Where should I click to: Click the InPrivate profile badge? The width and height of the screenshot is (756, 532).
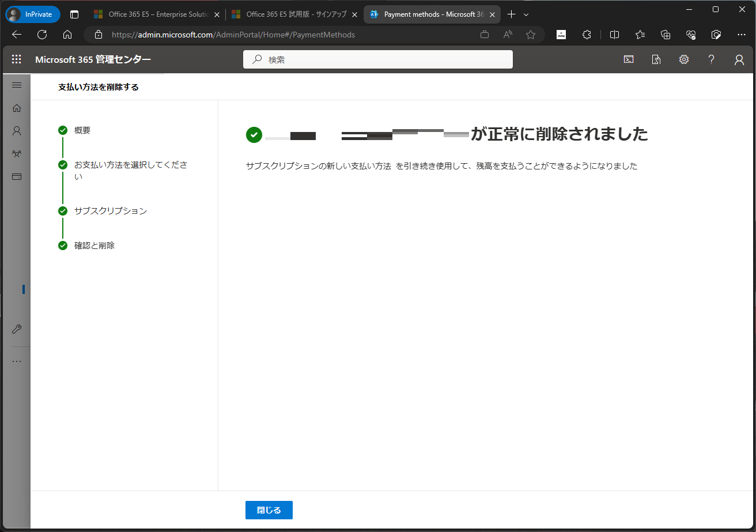[32, 14]
